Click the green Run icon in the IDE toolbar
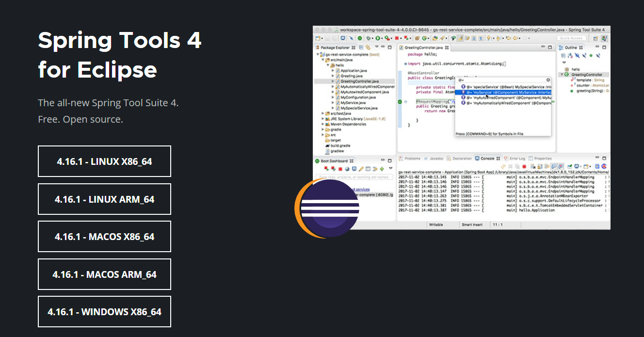This screenshot has height=337, width=644. click(x=378, y=38)
